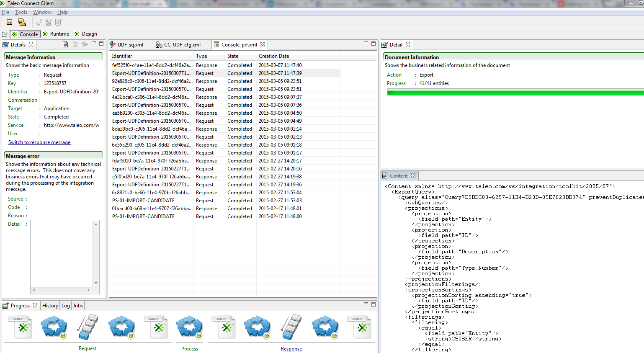The image size is (644, 353).
Task: Close the Content panel tab
Action: coord(413,176)
